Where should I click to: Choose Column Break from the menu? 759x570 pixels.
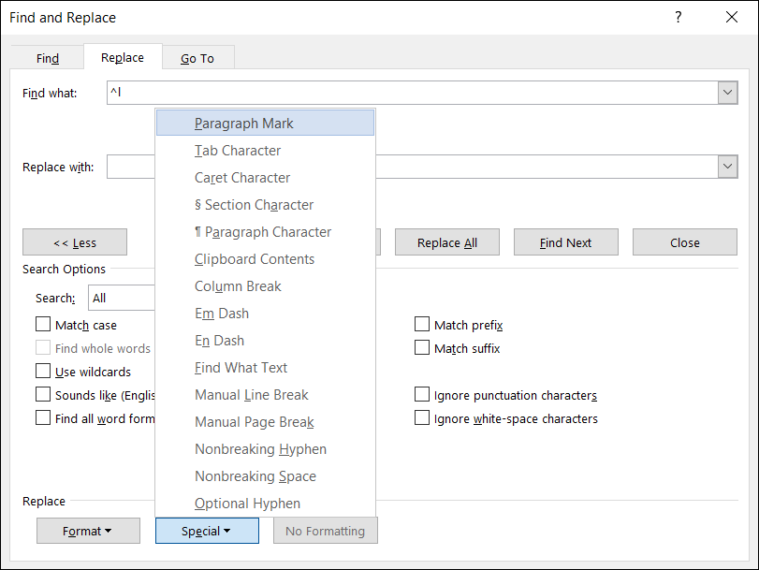pos(265,286)
